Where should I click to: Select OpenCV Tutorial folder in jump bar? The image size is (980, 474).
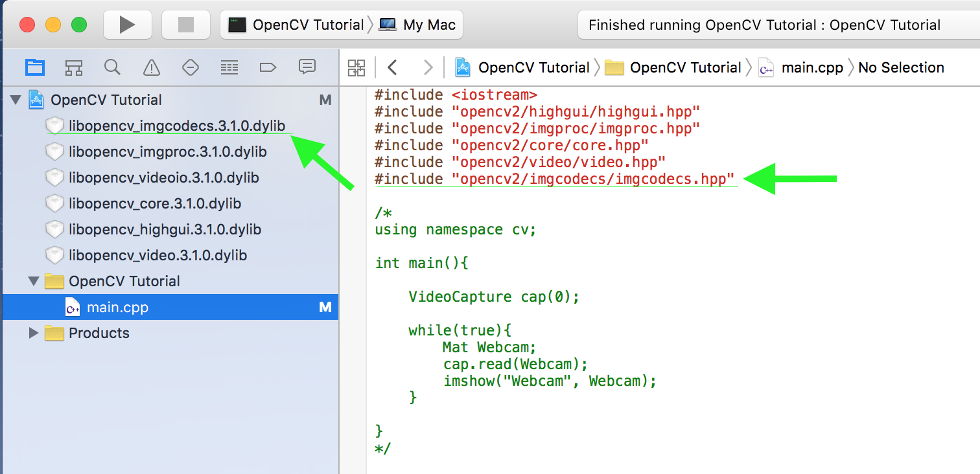pyautogui.click(x=673, y=67)
